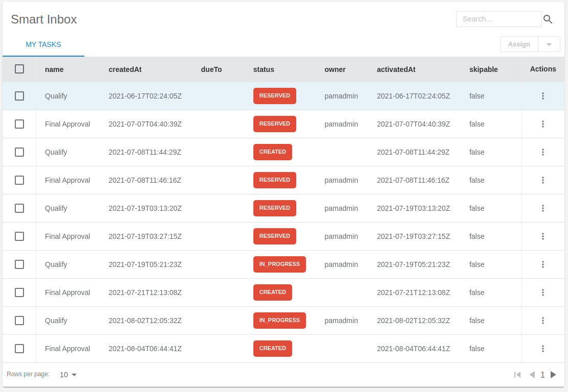Switch to the MY TASKS tab
Screen dimensions: 568x392
[x=43, y=44]
